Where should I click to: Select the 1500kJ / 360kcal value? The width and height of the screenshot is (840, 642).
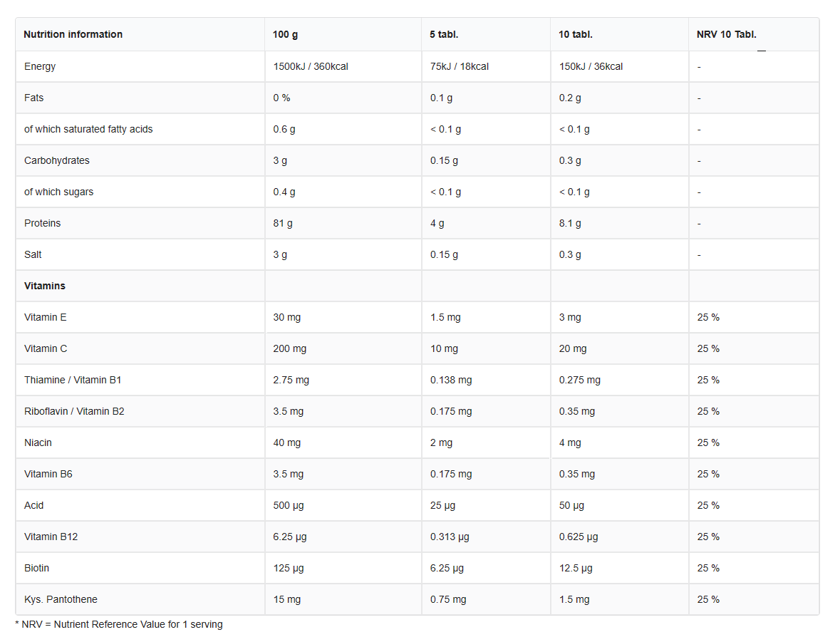pyautogui.click(x=311, y=66)
